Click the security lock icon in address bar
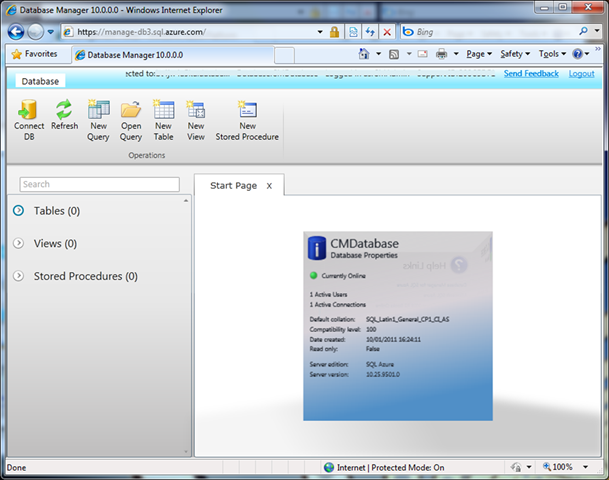Screen dimensions: 609x480 334,32
